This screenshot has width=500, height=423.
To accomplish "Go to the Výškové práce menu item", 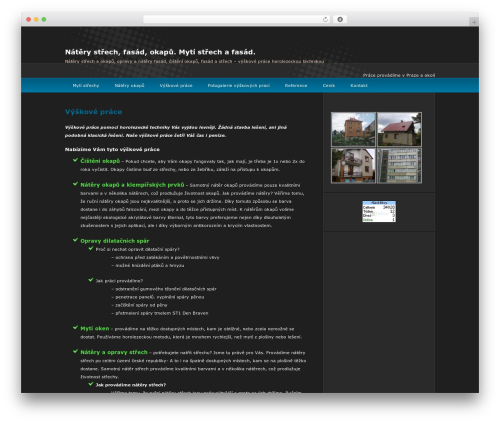I will [176, 86].
